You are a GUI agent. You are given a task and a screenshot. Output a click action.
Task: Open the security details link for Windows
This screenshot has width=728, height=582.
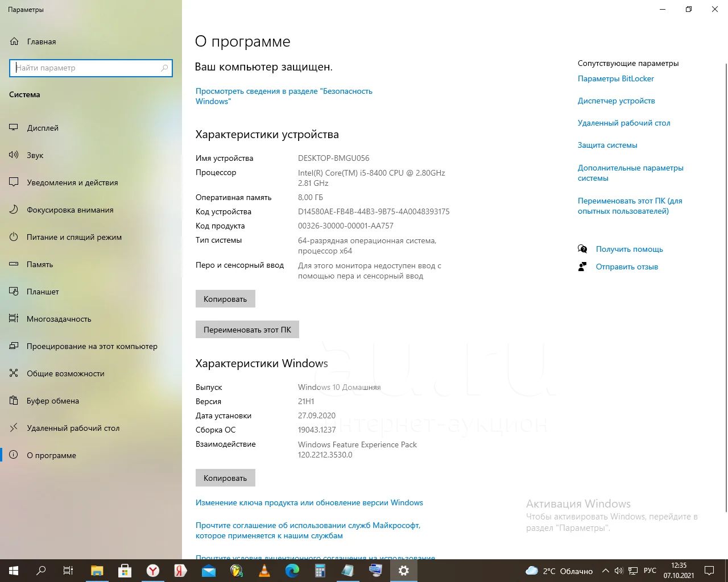pos(284,96)
